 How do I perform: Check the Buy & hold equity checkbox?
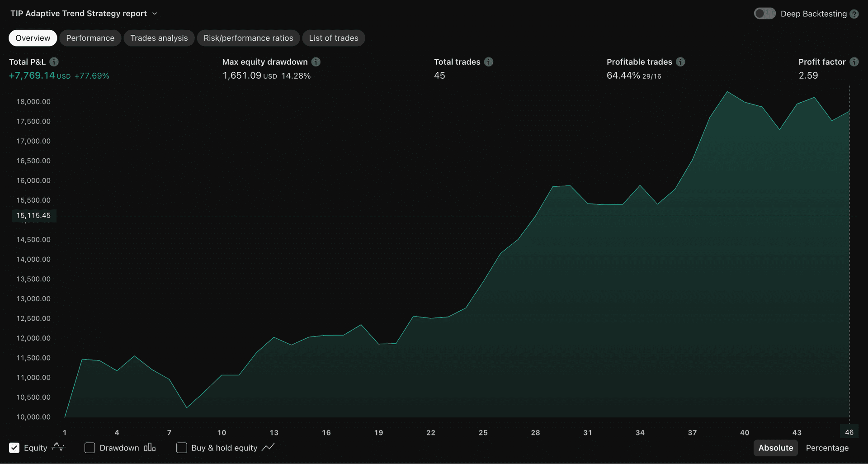tap(181, 448)
